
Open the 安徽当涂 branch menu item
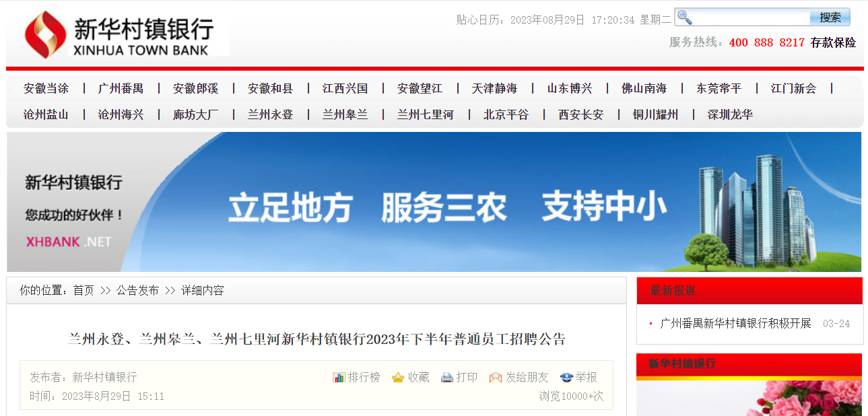pyautogui.click(x=46, y=88)
